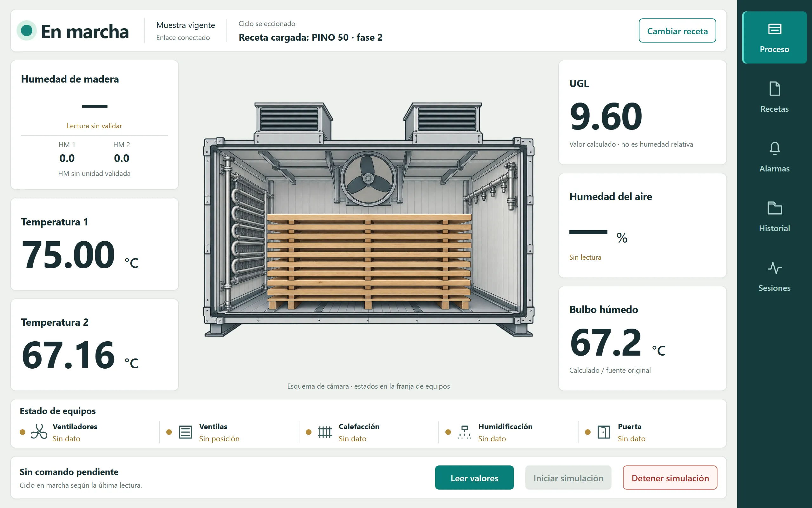Click the Temperatura 1 value 75.00
812x508 pixels.
click(x=69, y=255)
